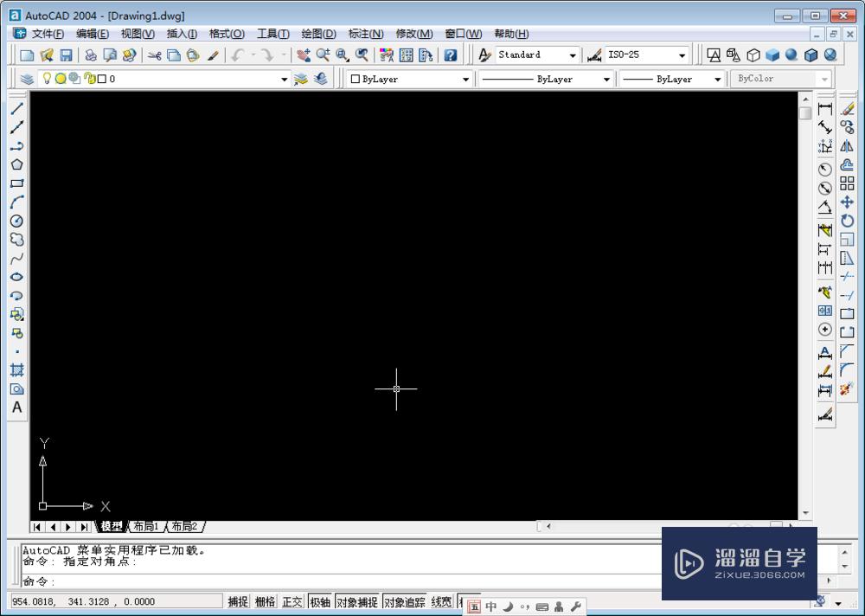This screenshot has height=616, width=865.
Task: Open the ByLayer linetype dropdown
Action: click(605, 79)
